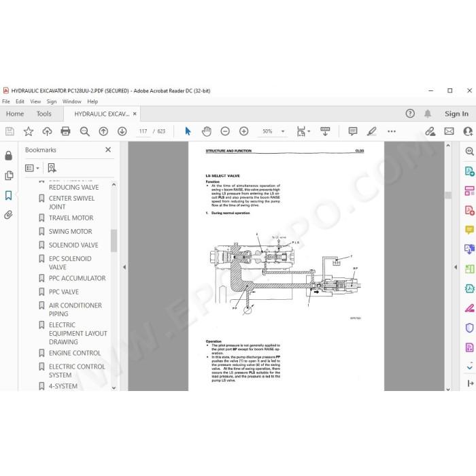Open the View menu
Screen dimensions: 476x476
coord(35,101)
